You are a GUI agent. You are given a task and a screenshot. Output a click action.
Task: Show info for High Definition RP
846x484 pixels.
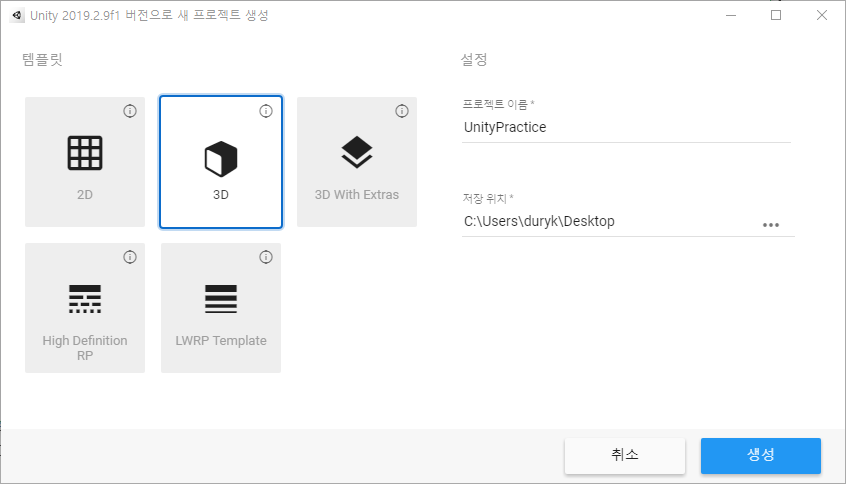130,257
